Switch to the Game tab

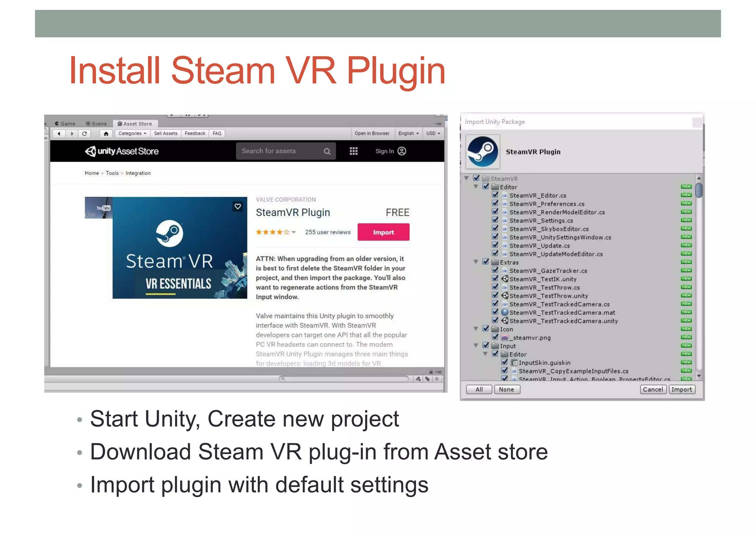pos(65,124)
